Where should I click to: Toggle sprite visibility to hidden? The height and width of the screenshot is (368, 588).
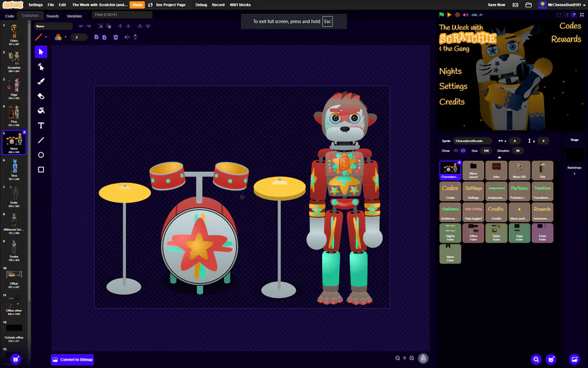pos(463,151)
